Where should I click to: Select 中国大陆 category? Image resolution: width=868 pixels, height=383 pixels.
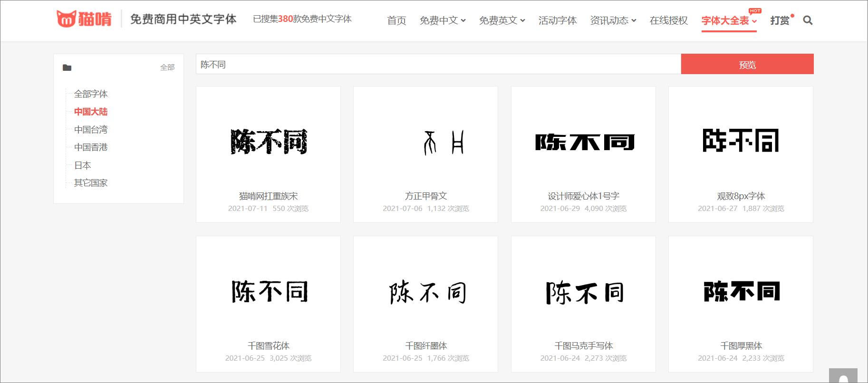click(x=91, y=112)
